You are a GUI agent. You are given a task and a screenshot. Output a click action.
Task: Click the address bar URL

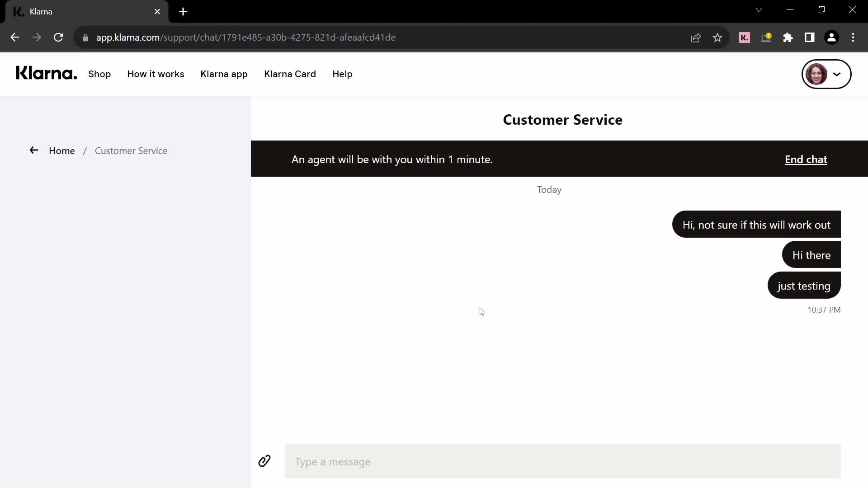click(246, 38)
